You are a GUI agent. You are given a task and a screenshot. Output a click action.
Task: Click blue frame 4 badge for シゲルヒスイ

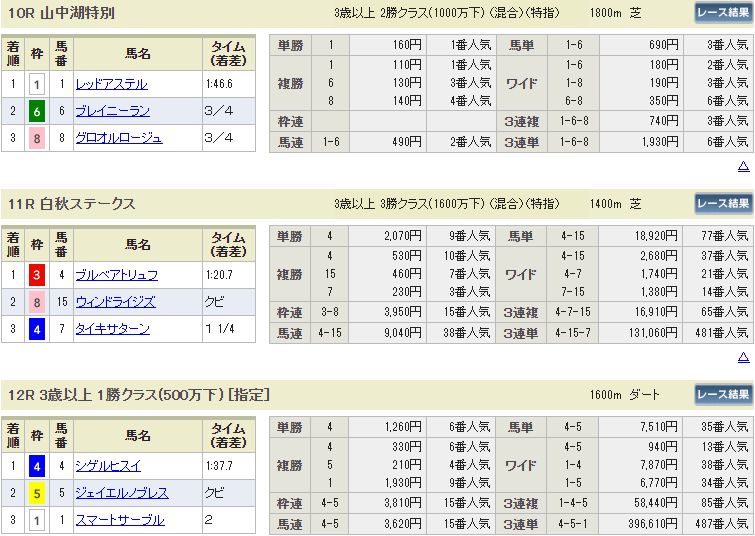tap(37, 466)
